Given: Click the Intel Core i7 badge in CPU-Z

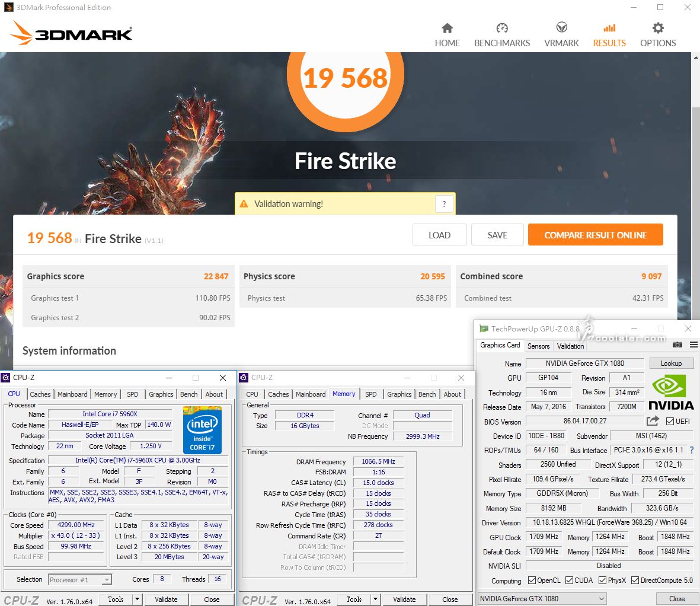Looking at the screenshot, I should pyautogui.click(x=202, y=430).
